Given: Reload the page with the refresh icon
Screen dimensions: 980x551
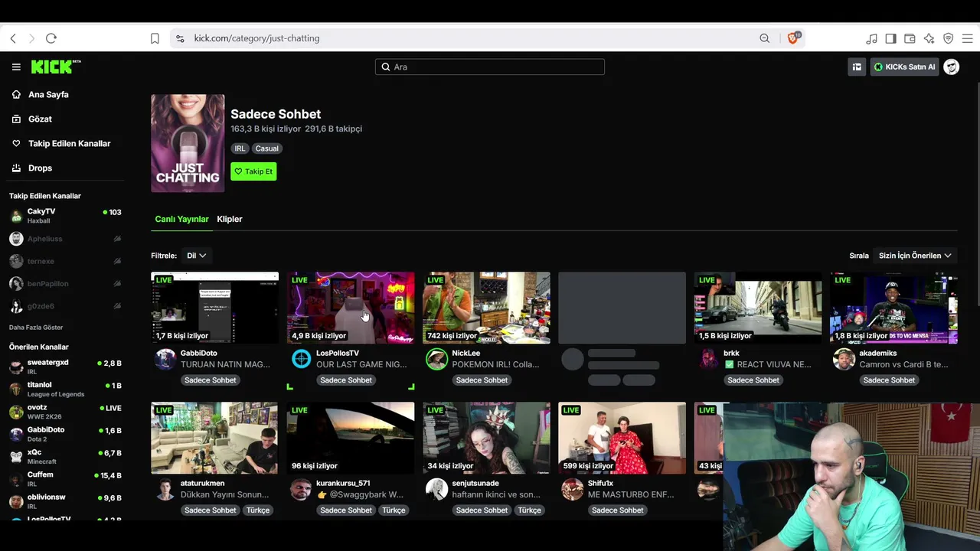Looking at the screenshot, I should [x=51, y=38].
